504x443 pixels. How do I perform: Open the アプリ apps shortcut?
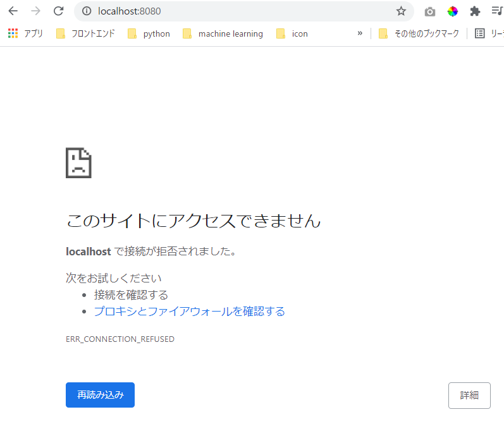[25, 33]
